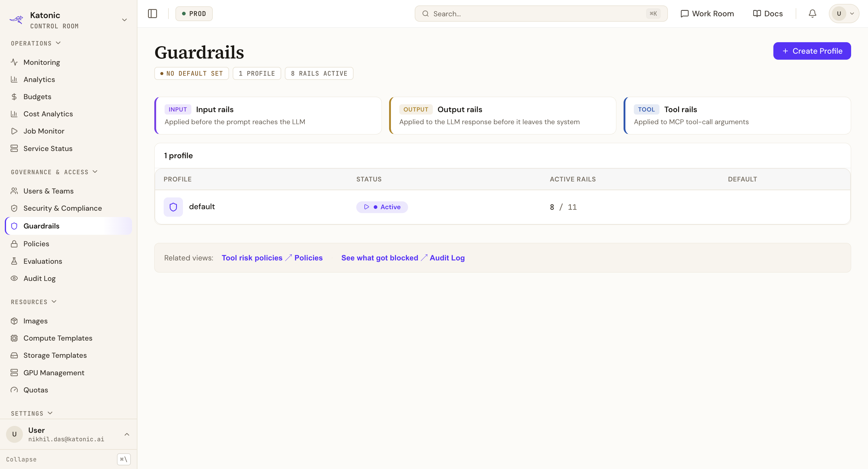868x469 pixels.
Task: Click the Security & Compliance shield-check icon
Action: [14, 208]
